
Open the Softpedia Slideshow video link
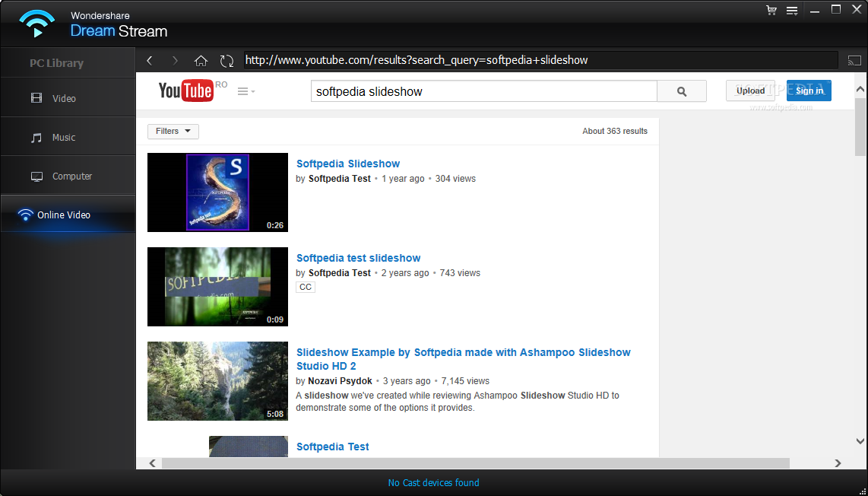[x=347, y=164]
